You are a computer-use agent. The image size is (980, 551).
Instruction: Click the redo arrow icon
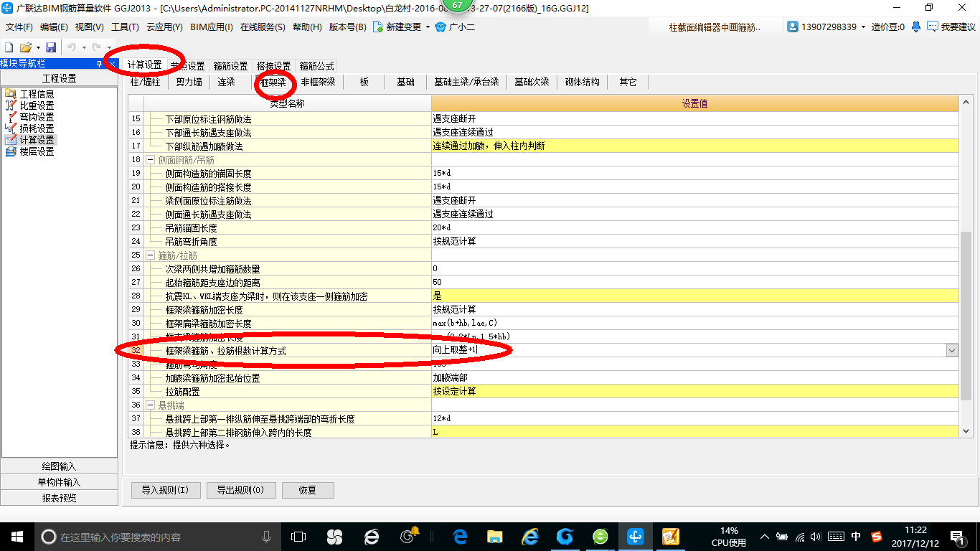[x=97, y=47]
